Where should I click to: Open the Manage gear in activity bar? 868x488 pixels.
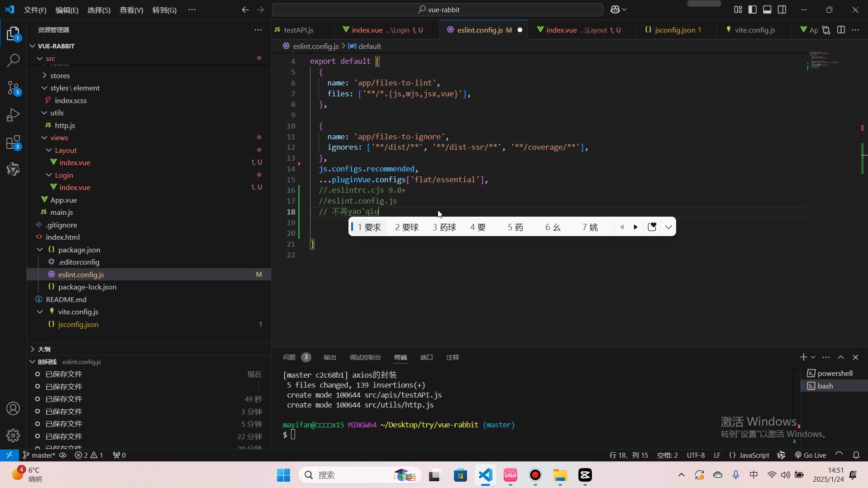pyautogui.click(x=13, y=435)
